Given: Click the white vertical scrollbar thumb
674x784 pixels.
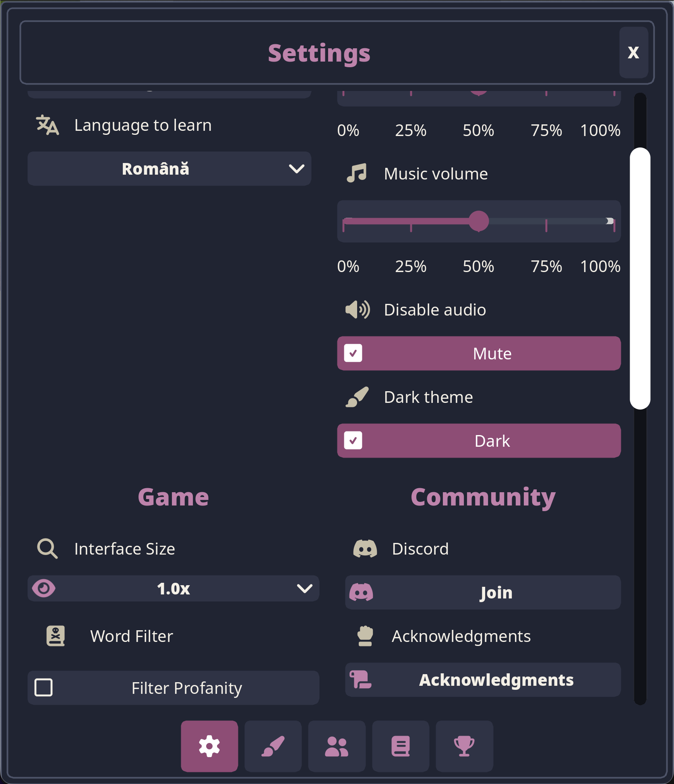Looking at the screenshot, I should 640,279.
